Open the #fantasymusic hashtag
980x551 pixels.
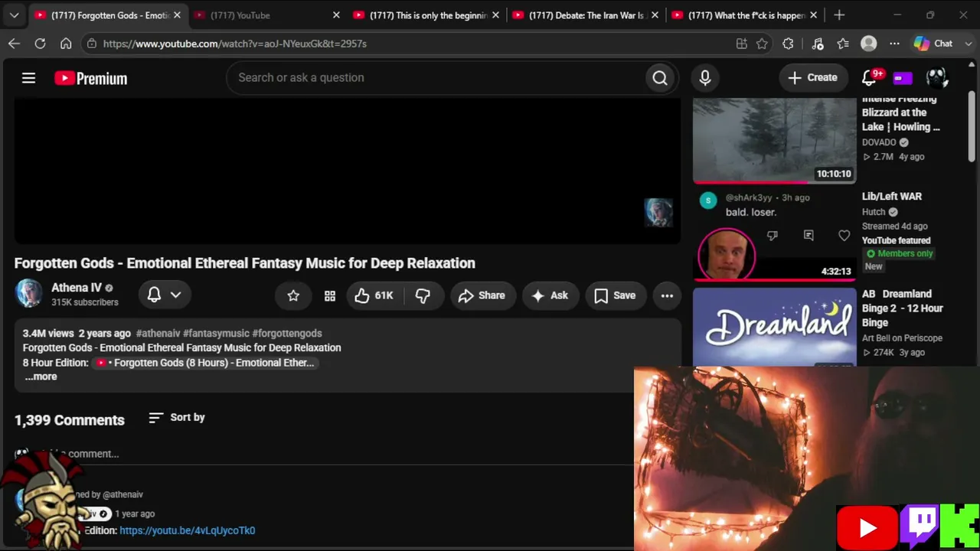point(216,333)
